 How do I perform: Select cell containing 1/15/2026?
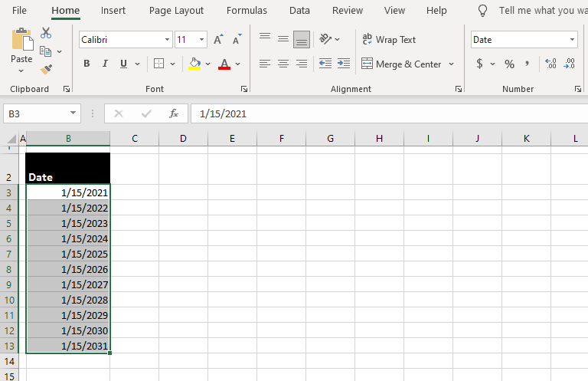[x=68, y=269]
